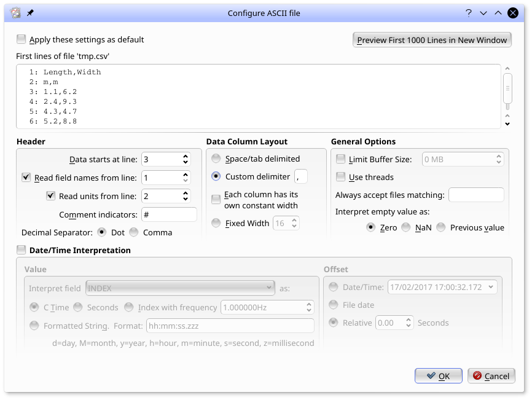Click the application icon in title bar
The width and height of the screenshot is (532, 400).
point(15,13)
